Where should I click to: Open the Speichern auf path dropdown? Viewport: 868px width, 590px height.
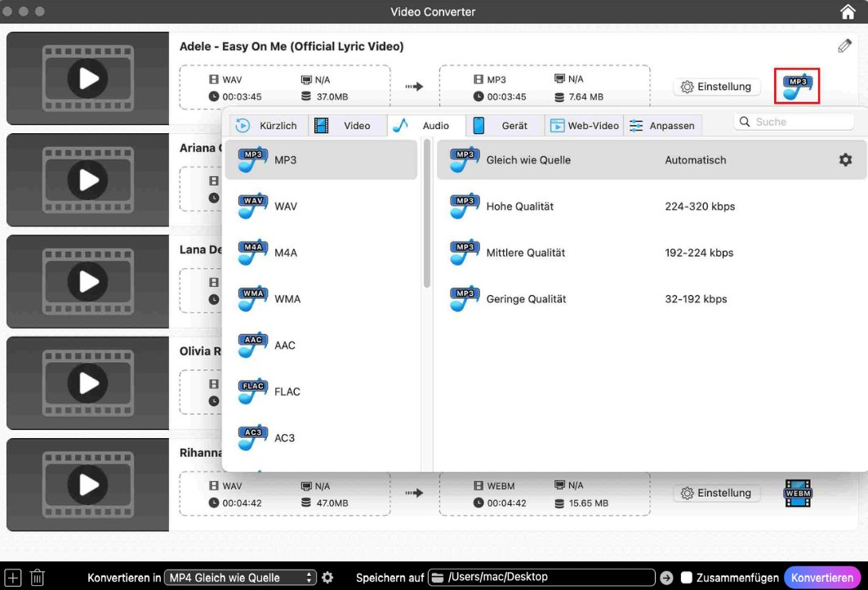(542, 578)
